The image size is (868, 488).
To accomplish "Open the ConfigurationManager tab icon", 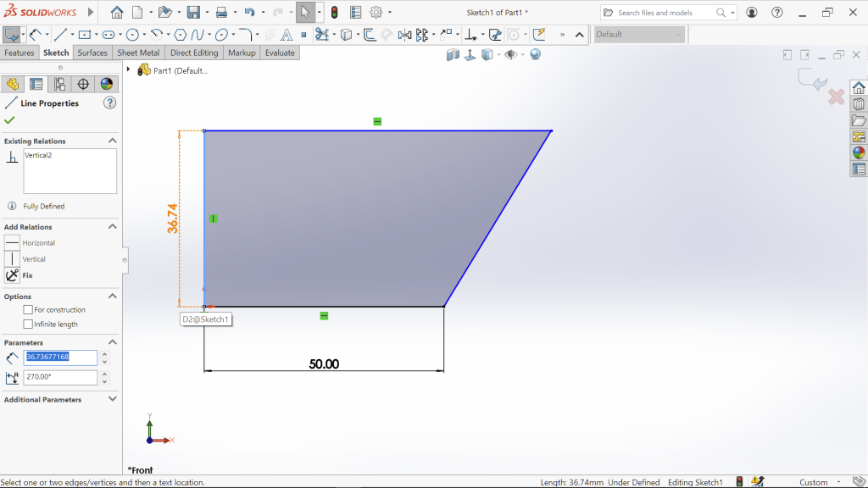I will point(59,84).
